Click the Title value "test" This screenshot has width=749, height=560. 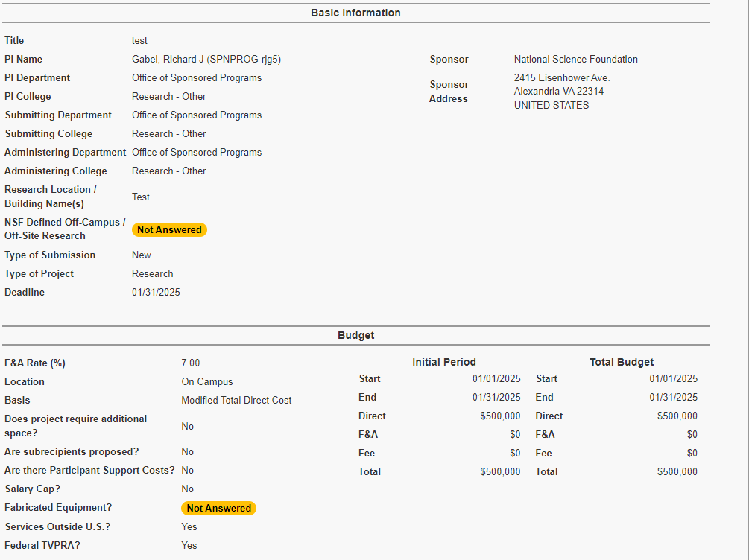click(139, 41)
